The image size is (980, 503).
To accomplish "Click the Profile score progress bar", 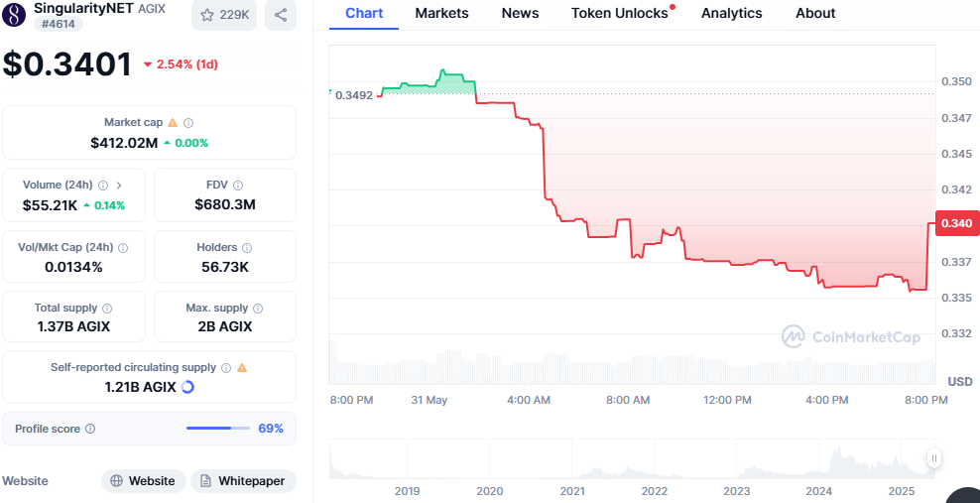I will [x=217, y=429].
